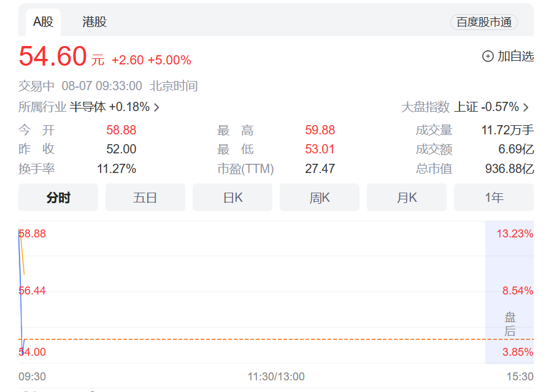
Task: Click the plus icon beside 加自选
Action: (488, 56)
